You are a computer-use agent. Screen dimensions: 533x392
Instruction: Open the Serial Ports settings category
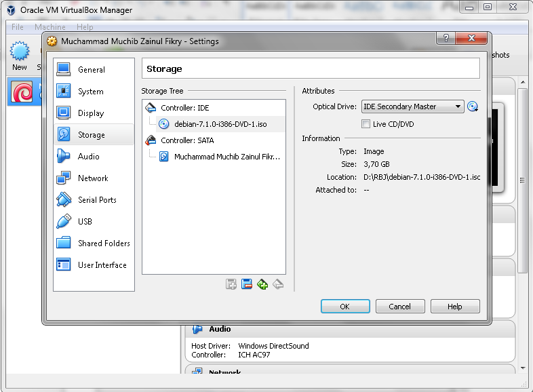(x=94, y=200)
